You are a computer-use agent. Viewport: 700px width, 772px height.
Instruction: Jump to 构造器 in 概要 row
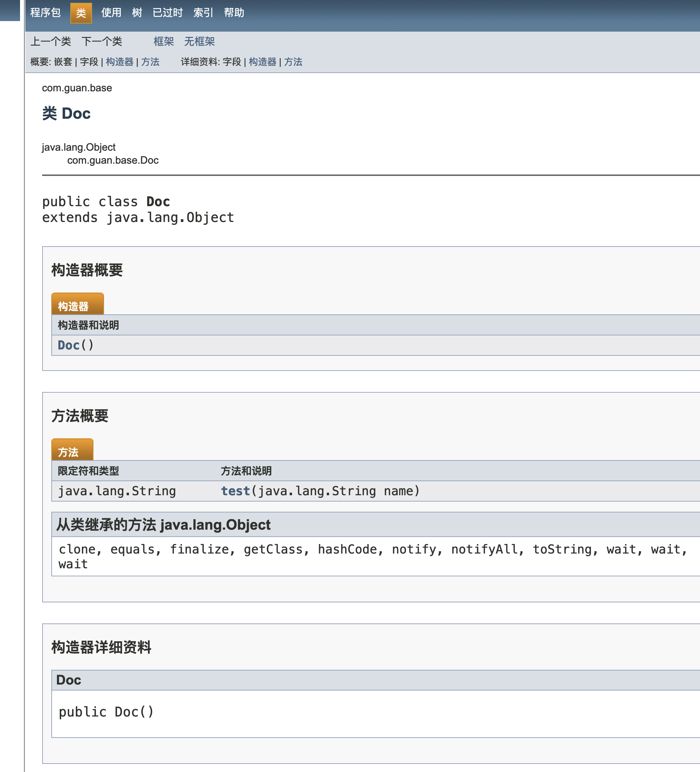(x=119, y=62)
